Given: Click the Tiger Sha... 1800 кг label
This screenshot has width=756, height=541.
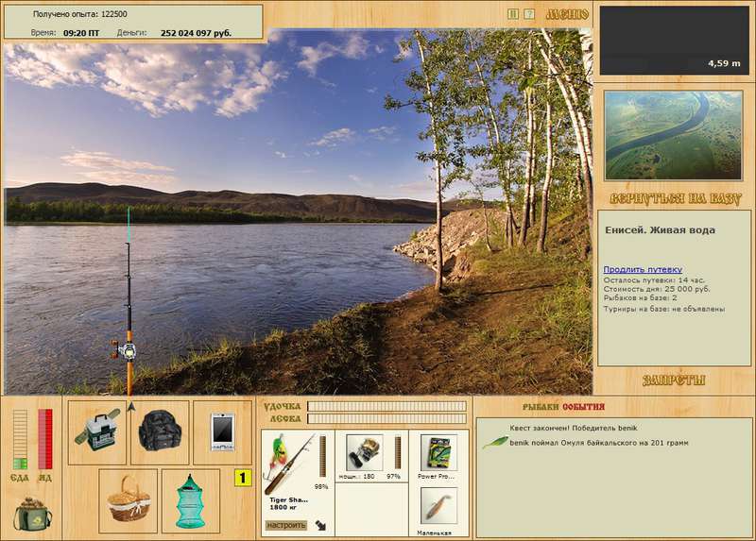Looking at the screenshot, I should click(x=288, y=503).
